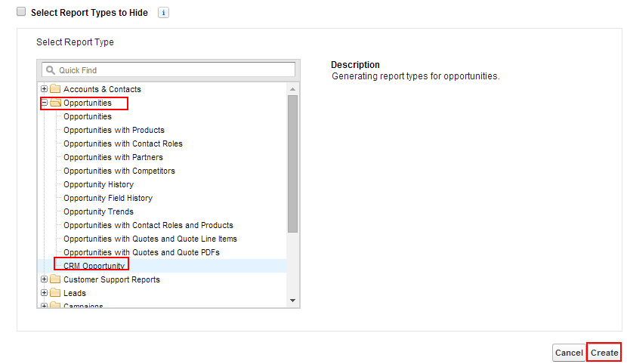
Task: Check the Select Report Types to Hide box
Action: [x=21, y=12]
